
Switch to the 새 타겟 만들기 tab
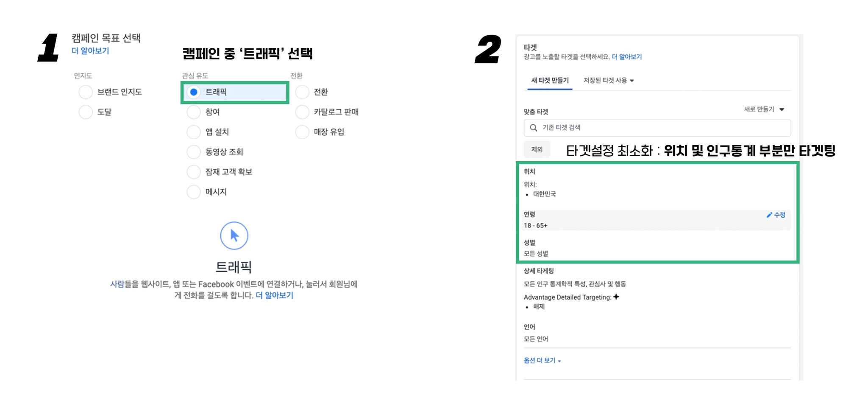[x=550, y=81]
